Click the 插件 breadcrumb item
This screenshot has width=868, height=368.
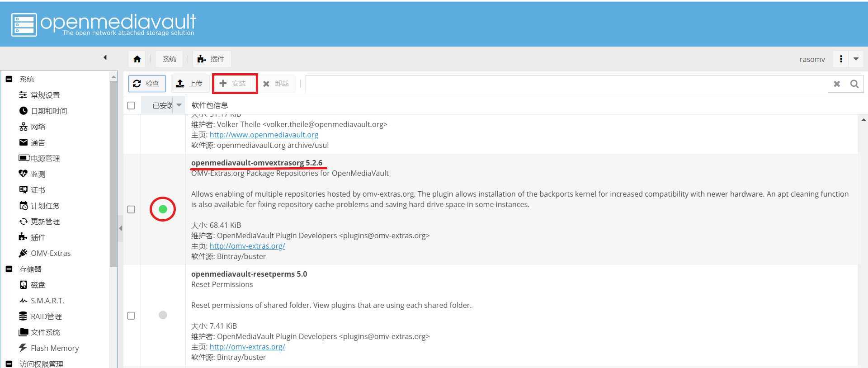(x=212, y=59)
